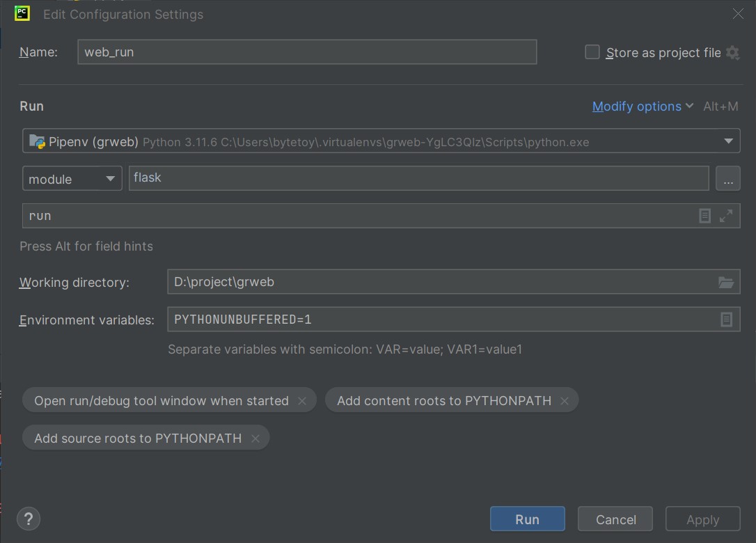Click the insert macros icon in parameters field
This screenshot has width=756, height=543.
pos(704,216)
